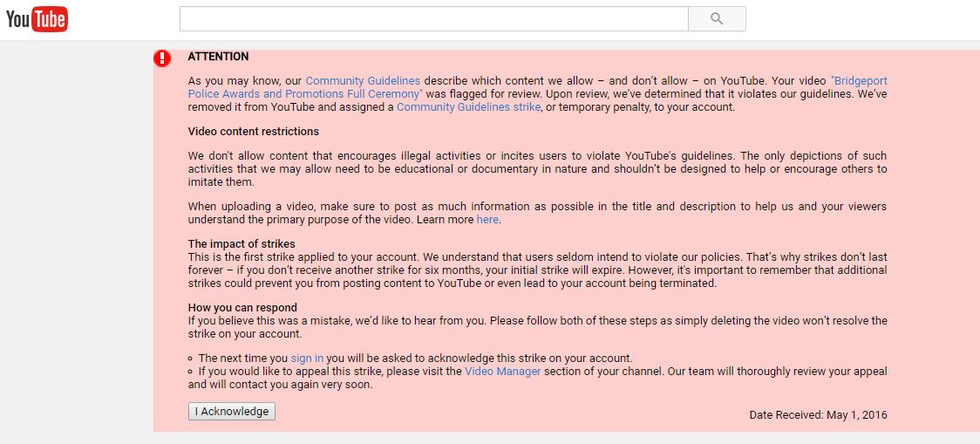
Task: Click the red exclamation alert icon
Action: pyautogui.click(x=162, y=58)
